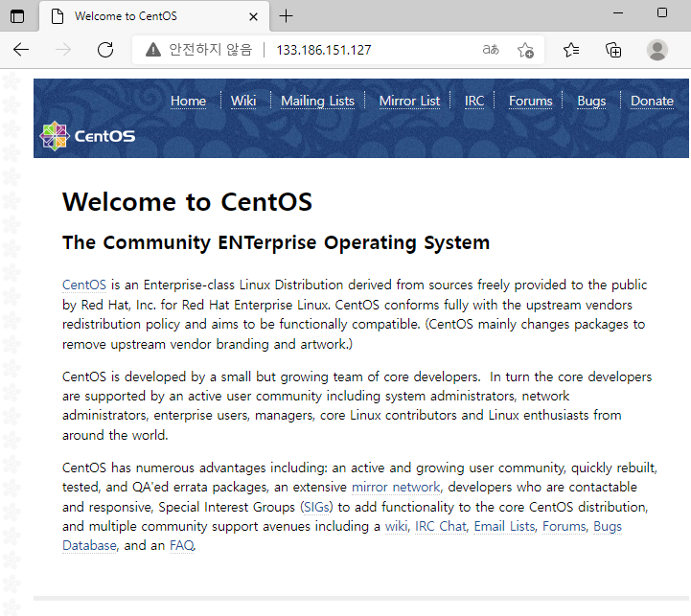Screen dimensions: 691x616
Task: Follow the FAQ link
Action: [x=181, y=545]
